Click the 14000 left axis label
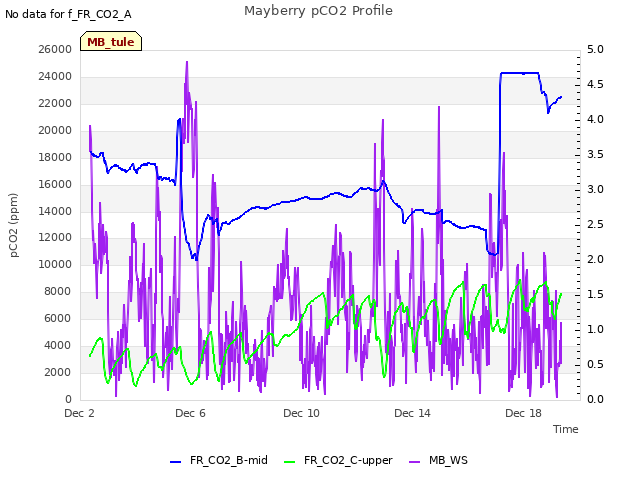The width and height of the screenshot is (640, 480). pos(55,211)
